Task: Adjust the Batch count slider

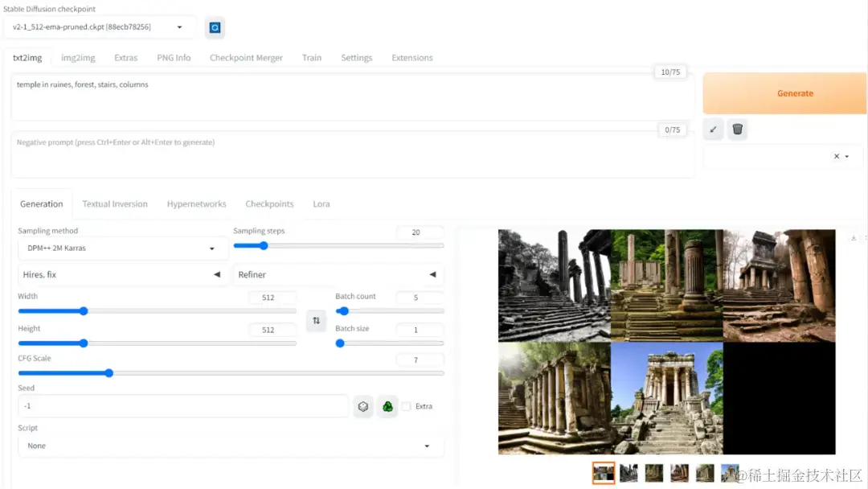Action: (x=390, y=311)
